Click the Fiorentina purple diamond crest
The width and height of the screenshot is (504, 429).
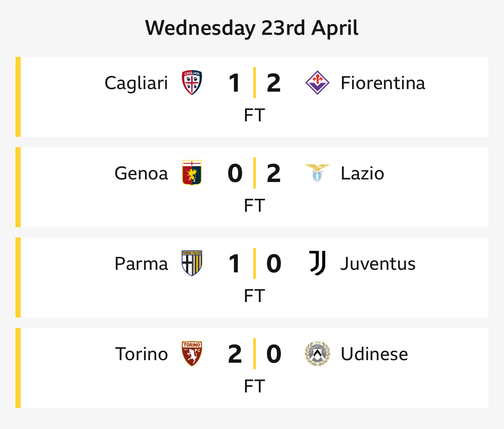[317, 83]
